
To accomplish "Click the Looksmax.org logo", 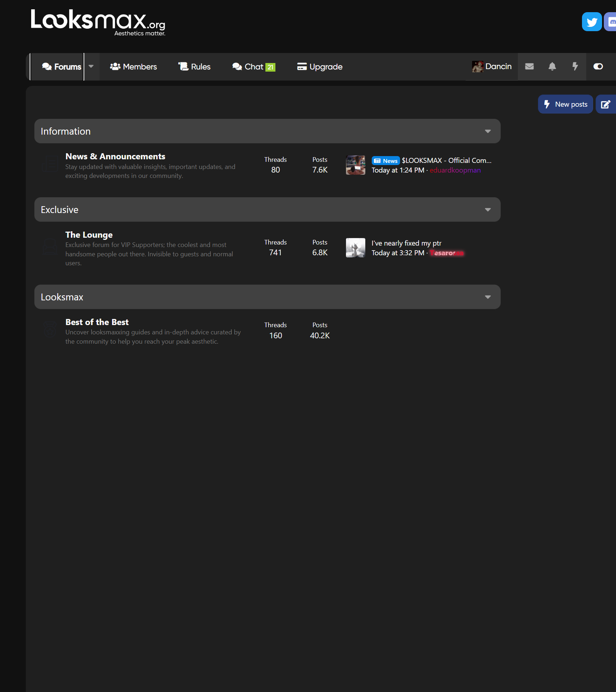I will 98,22.
